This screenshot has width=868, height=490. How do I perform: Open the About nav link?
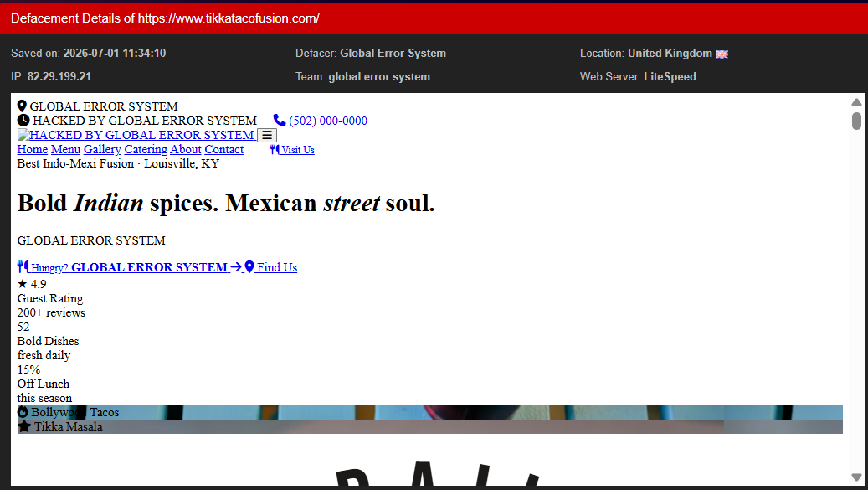pos(186,149)
